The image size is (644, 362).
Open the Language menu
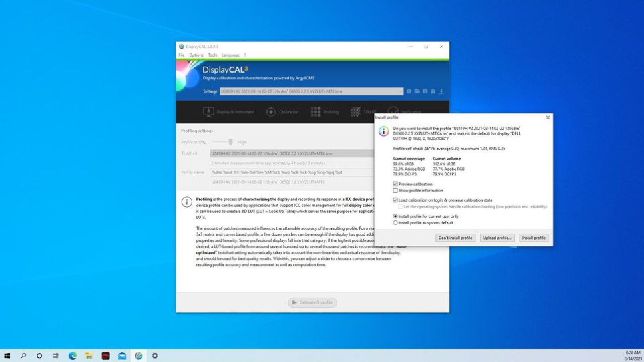pyautogui.click(x=230, y=55)
